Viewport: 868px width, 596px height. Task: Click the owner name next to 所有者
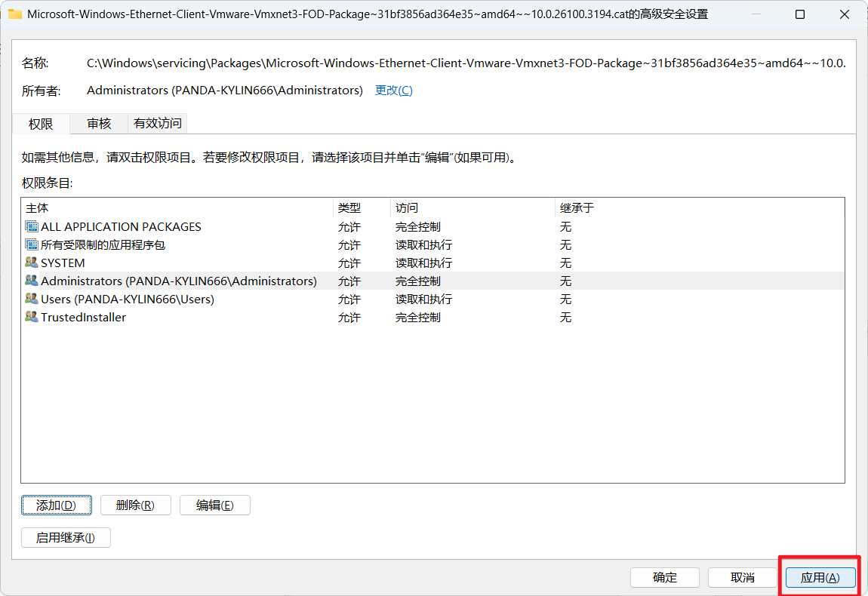[225, 91]
